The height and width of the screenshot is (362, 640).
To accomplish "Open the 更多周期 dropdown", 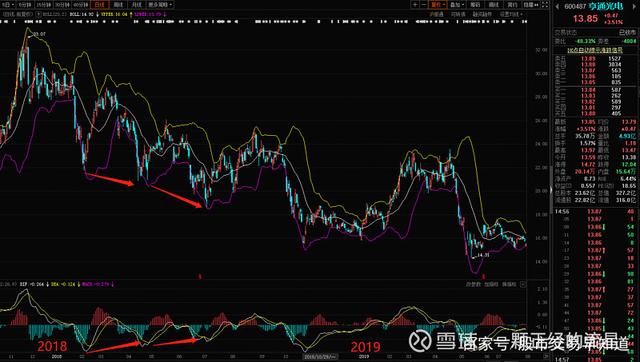I will click(x=161, y=5).
